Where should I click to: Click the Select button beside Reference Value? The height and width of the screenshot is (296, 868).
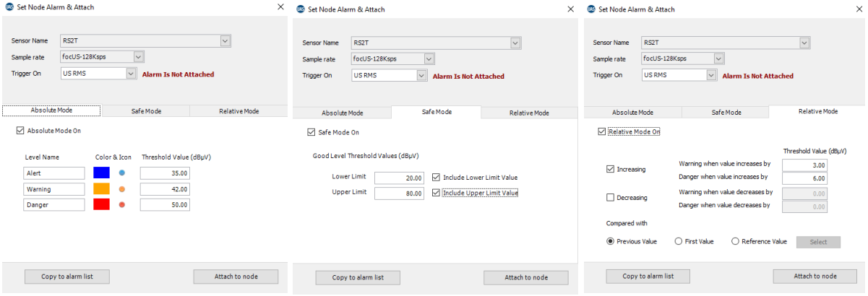click(818, 242)
